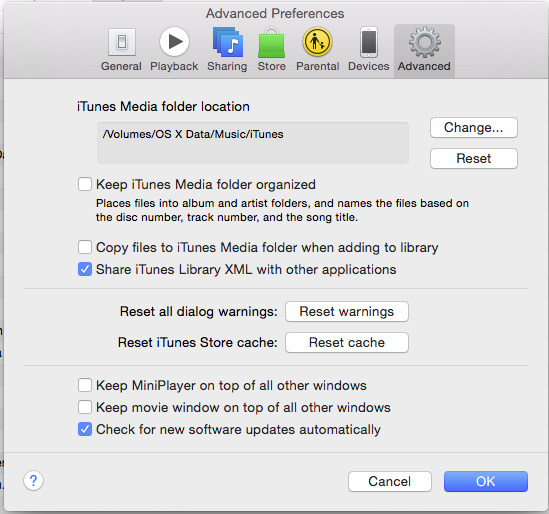
Task: Disable Check for new software updates automatically
Action: click(85, 429)
